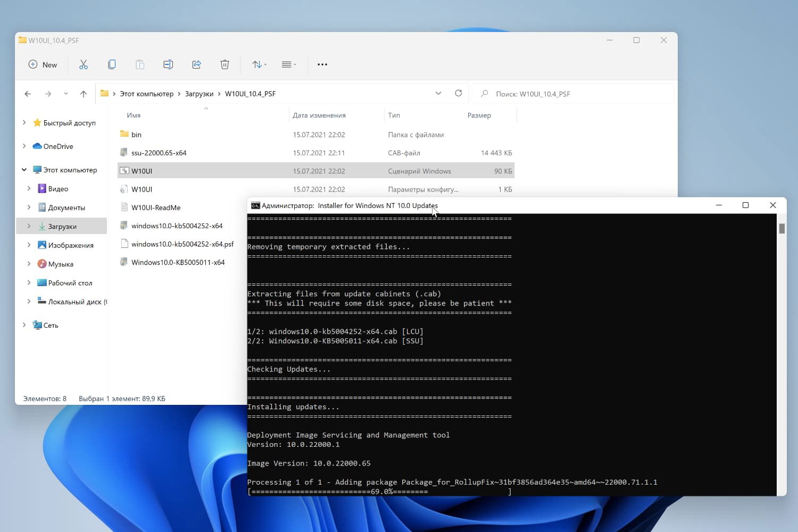
Task: Sort files by 'Размер' column header
Action: [479, 115]
